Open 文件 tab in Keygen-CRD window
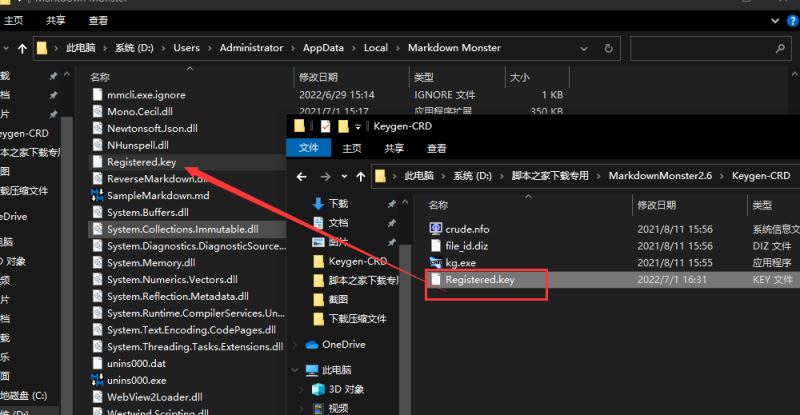 pos(309,148)
